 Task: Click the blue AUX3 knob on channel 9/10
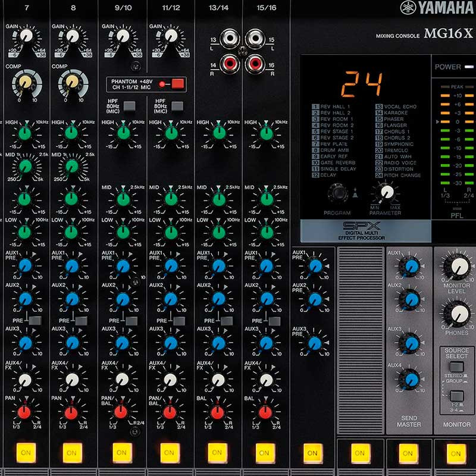(x=123, y=343)
